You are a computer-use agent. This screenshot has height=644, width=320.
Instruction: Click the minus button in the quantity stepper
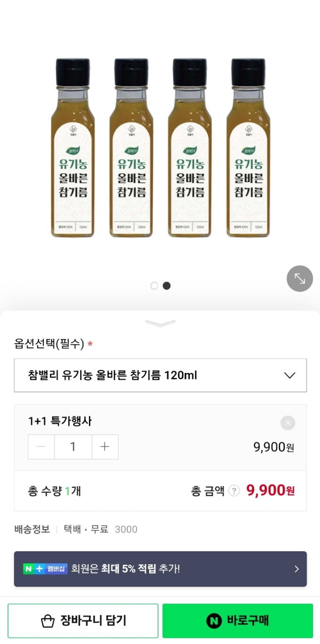(41, 446)
